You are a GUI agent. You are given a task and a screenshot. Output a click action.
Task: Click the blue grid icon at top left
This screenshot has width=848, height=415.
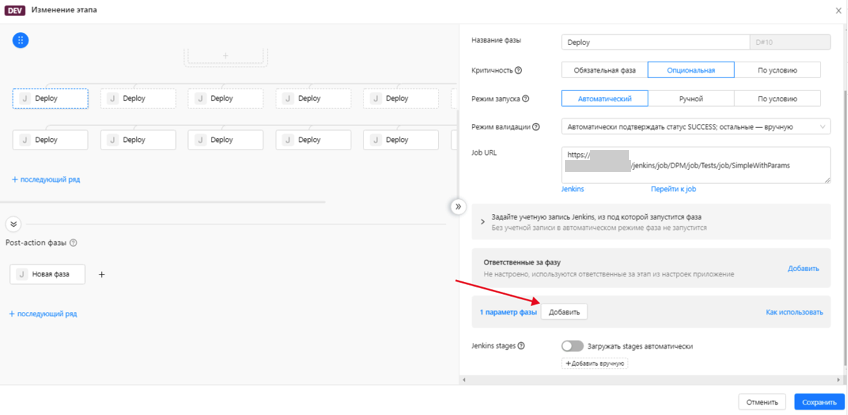click(20, 40)
